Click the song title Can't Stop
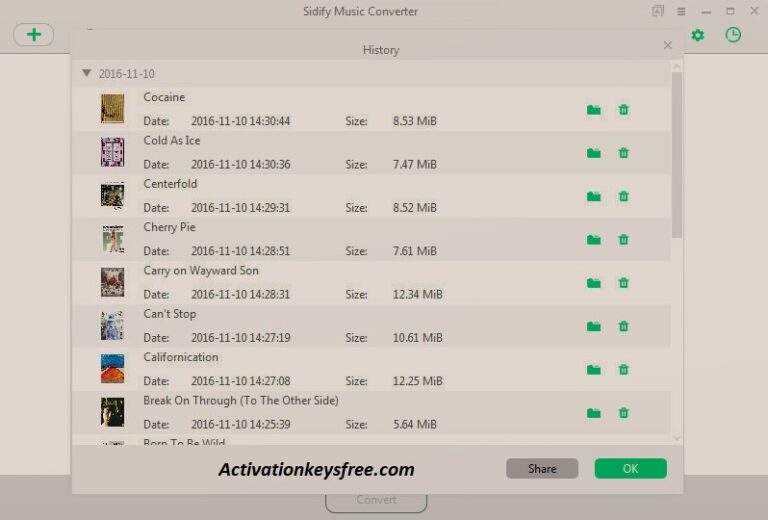Image resolution: width=768 pixels, height=520 pixels. click(169, 314)
